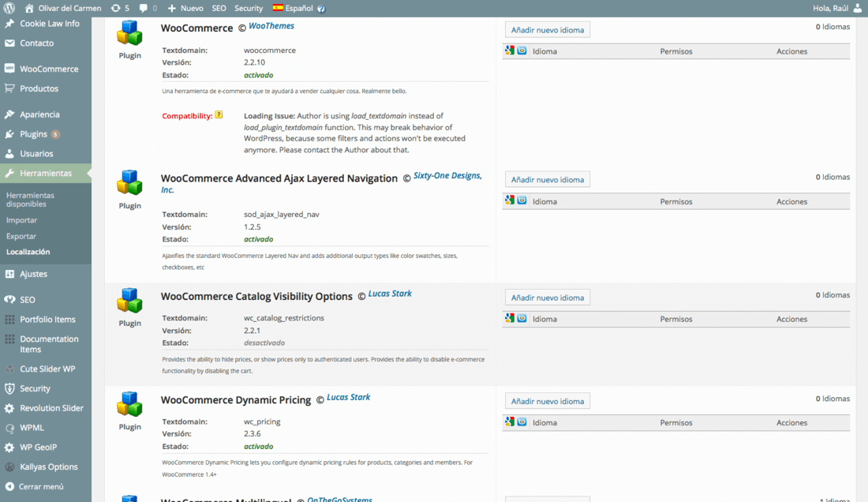868x502 pixels.
Task: Add new language for WooCommerce plugin
Action: (548, 30)
